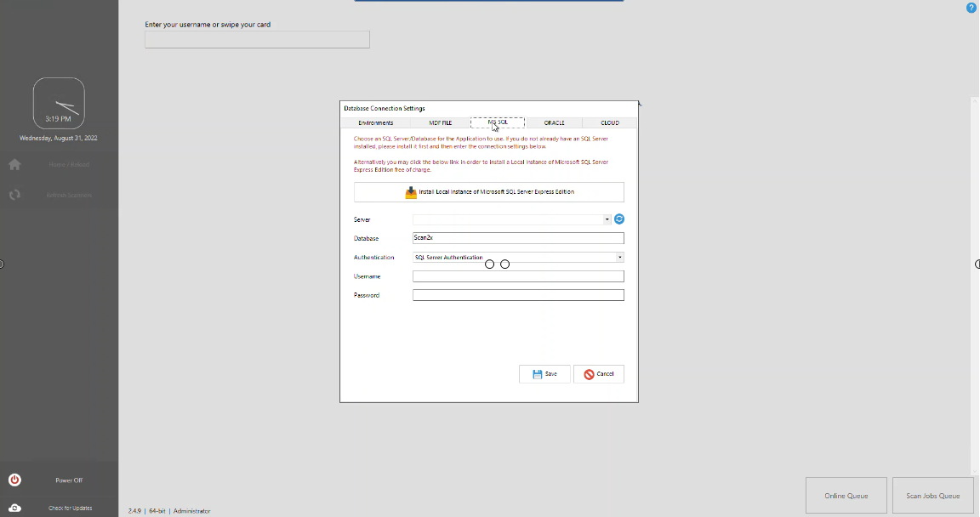Image resolution: width=980 pixels, height=517 pixels.
Task: Open the Scan Jobs Queue
Action: pyautogui.click(x=932, y=495)
